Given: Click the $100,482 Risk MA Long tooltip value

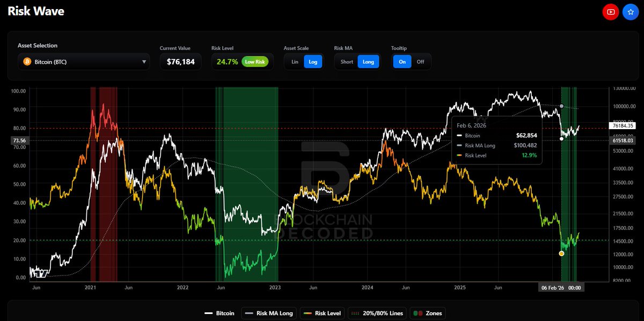Looking at the screenshot, I should 524,145.
